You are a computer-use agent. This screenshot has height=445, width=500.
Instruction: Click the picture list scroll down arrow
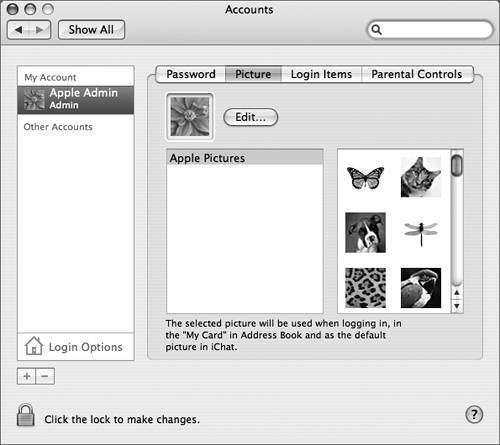tap(457, 306)
